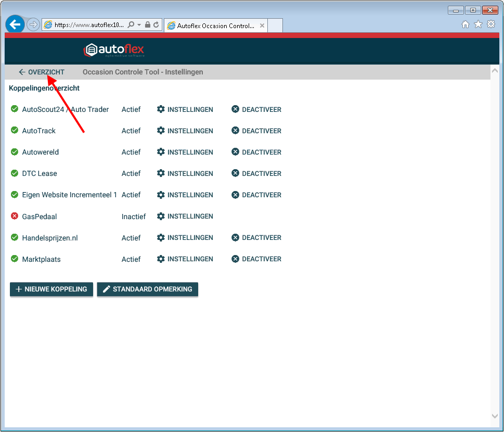The image size is (504, 432).
Task: Click browser Forward button
Action: pyautogui.click(x=33, y=24)
